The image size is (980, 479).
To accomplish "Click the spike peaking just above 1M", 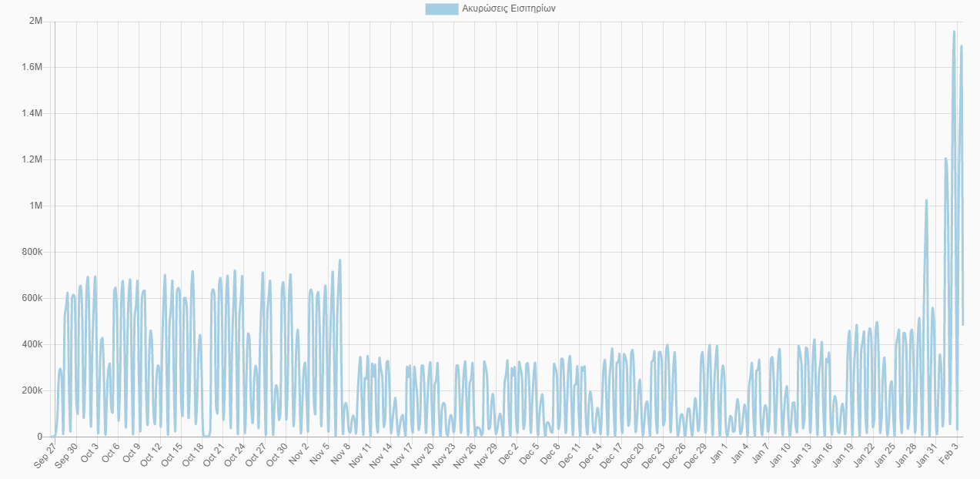I will [926, 201].
